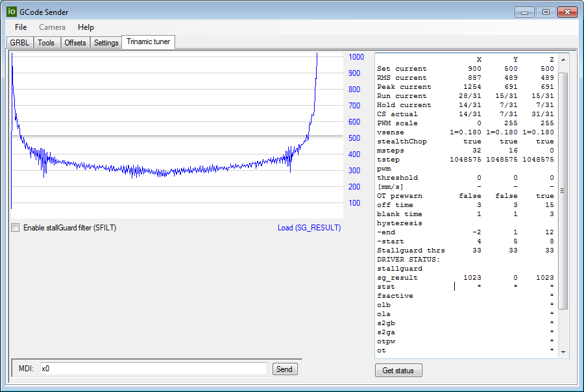Click the 'fsactive' row label
This screenshot has height=392, width=584.
[395, 296]
